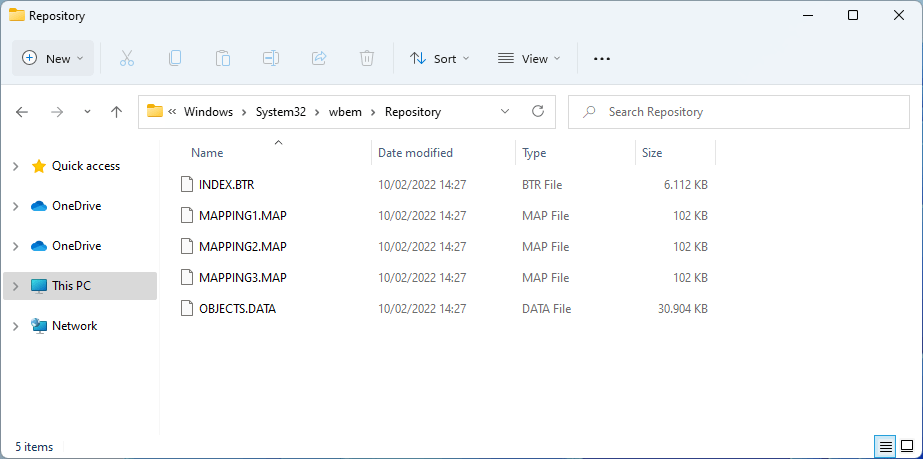
Task: Expand the Quick access tree node
Action: coord(15,166)
